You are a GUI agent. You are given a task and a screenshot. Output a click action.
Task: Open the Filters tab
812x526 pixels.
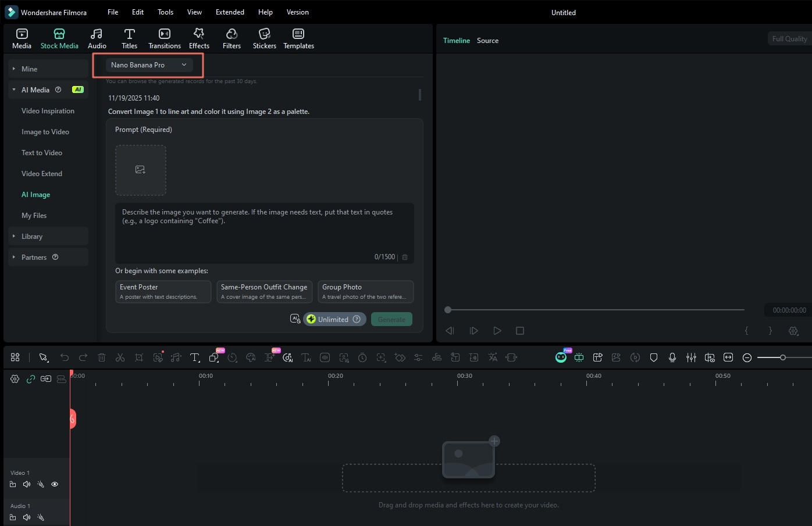[x=232, y=38]
